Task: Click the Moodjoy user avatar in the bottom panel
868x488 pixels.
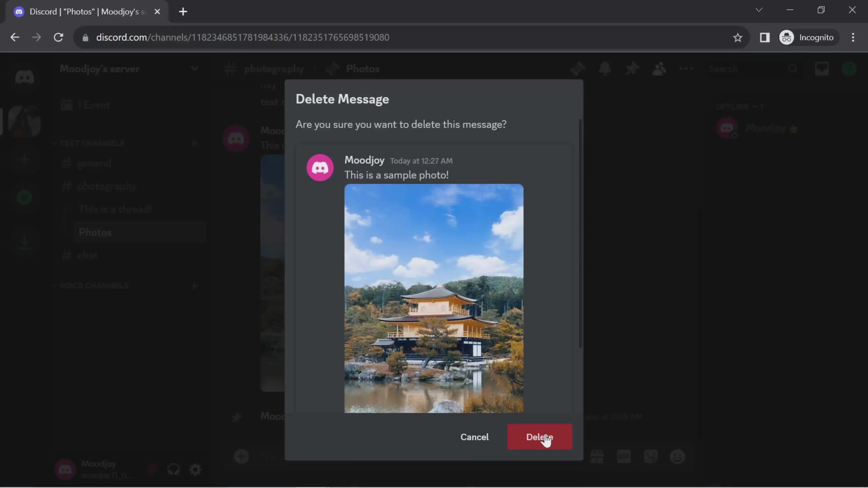Action: tap(65, 469)
